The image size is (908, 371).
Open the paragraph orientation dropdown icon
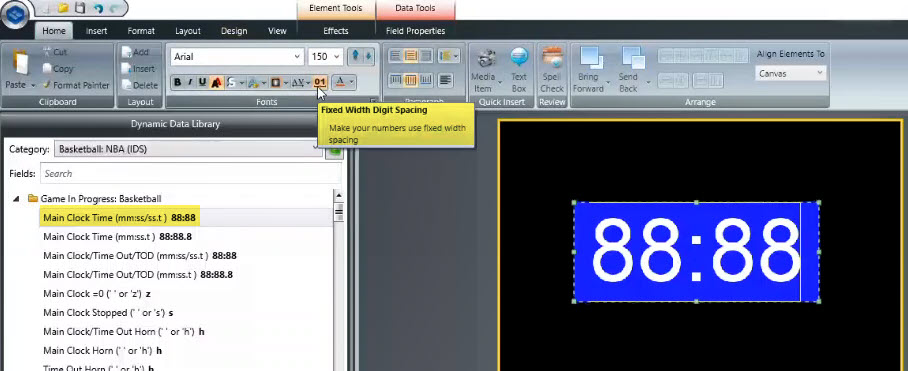click(448, 56)
